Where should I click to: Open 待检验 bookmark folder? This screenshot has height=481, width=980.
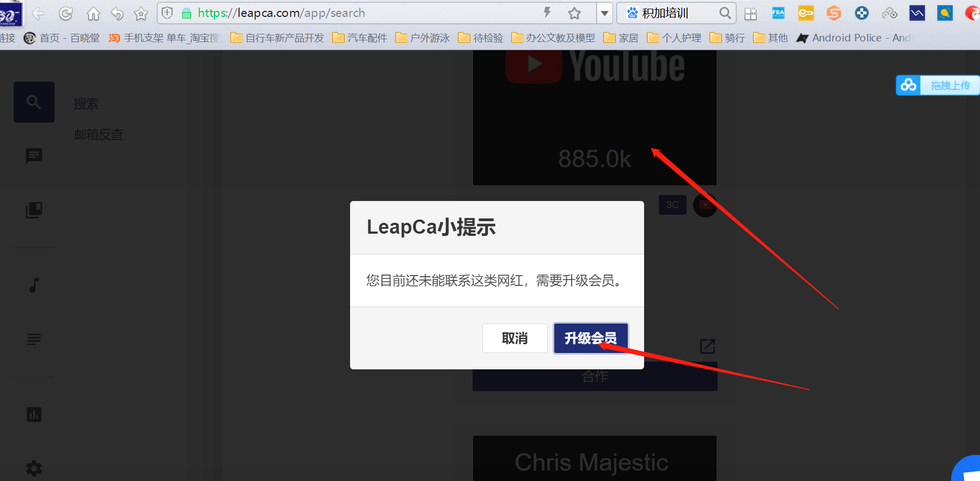(481, 38)
